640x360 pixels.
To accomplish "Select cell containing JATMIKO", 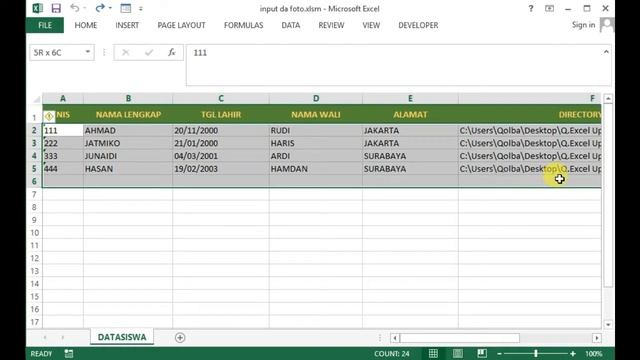I will click(x=128, y=143).
